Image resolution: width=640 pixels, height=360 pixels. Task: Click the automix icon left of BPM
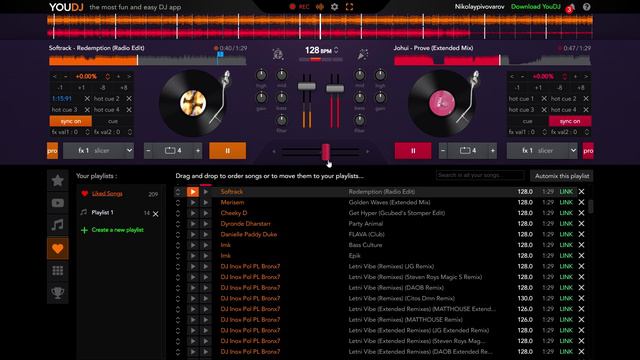coord(278,54)
